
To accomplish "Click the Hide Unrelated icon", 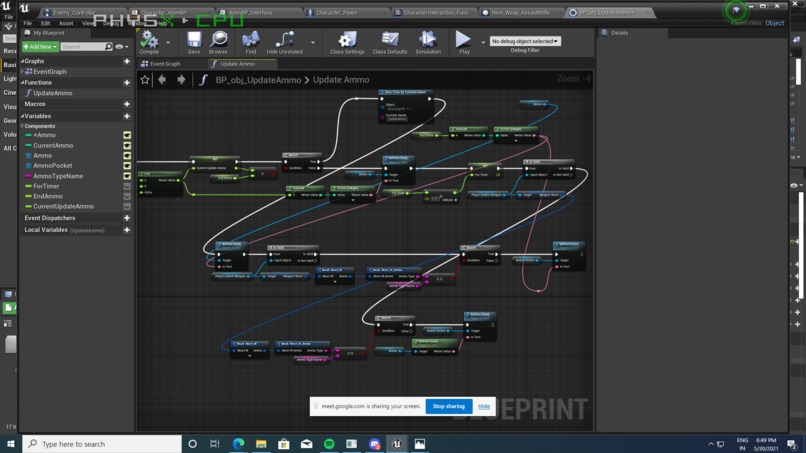I will (284, 41).
